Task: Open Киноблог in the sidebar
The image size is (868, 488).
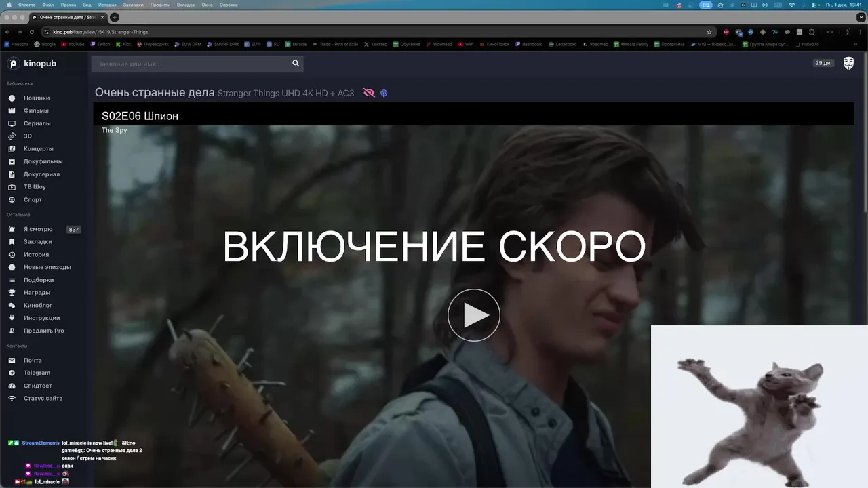Action: pyautogui.click(x=38, y=305)
